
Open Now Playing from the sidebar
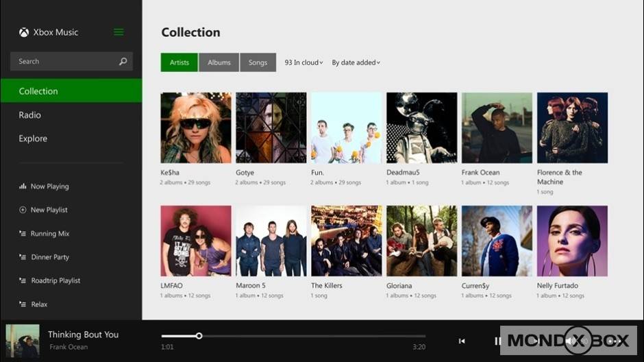click(x=49, y=186)
